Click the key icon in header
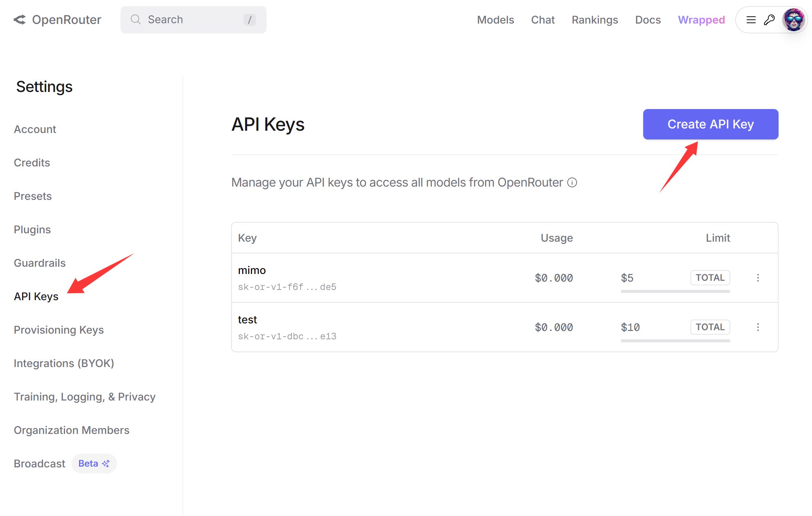 coord(769,20)
